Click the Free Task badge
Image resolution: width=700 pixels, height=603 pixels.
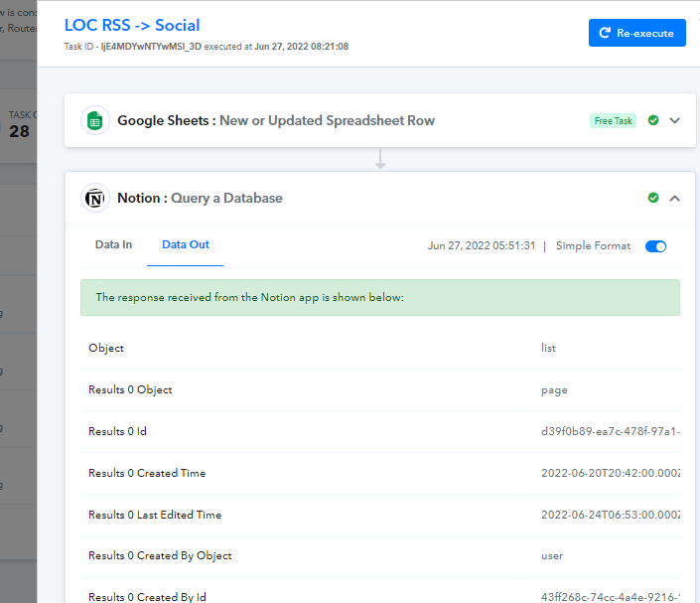click(613, 120)
